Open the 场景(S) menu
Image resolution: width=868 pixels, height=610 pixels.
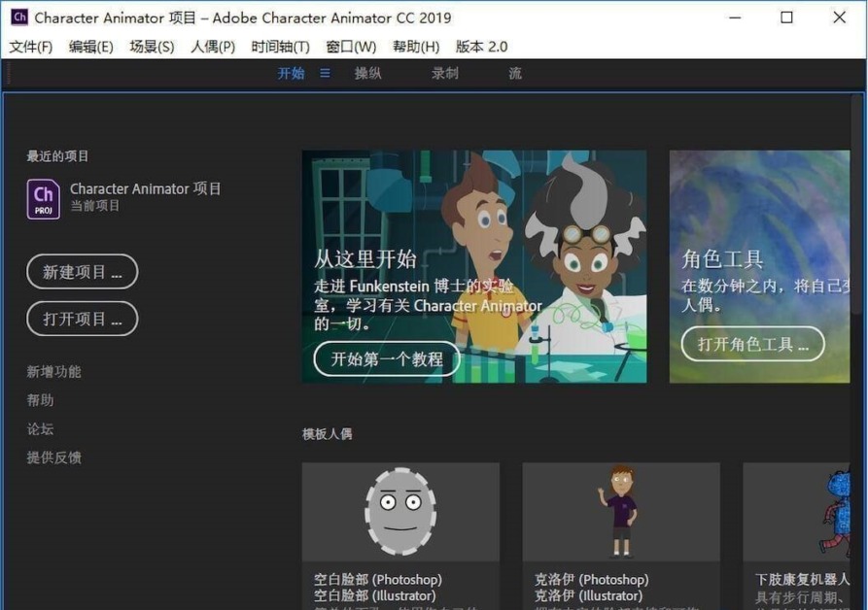(152, 47)
